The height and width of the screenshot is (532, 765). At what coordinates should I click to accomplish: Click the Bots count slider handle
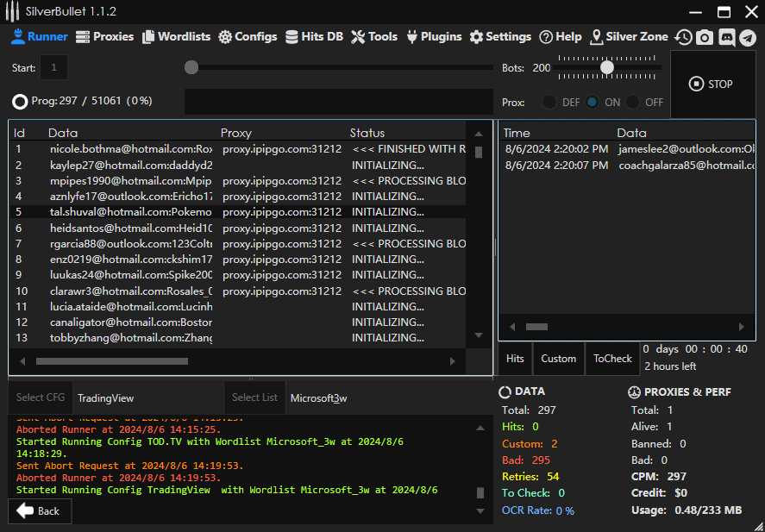click(607, 67)
